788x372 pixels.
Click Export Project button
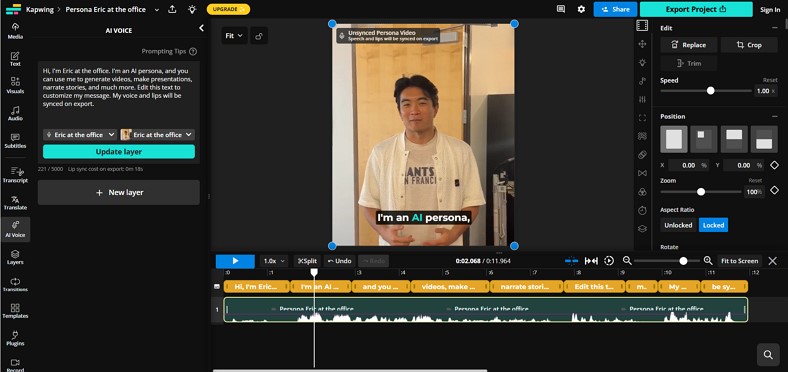pyautogui.click(x=696, y=9)
